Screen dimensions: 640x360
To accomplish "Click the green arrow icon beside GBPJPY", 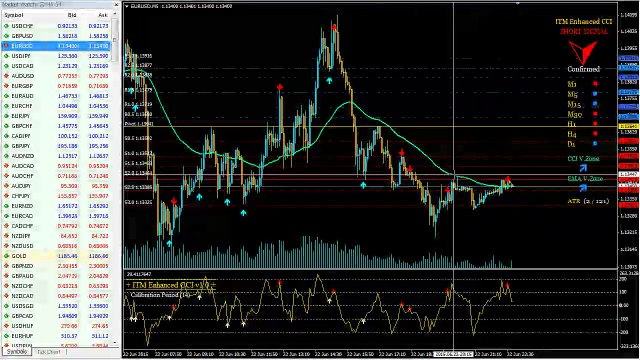I will pyautogui.click(x=7, y=146).
